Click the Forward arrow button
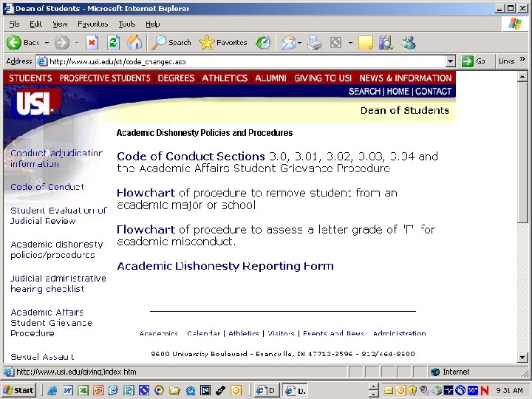The height and width of the screenshot is (399, 532). point(62,43)
